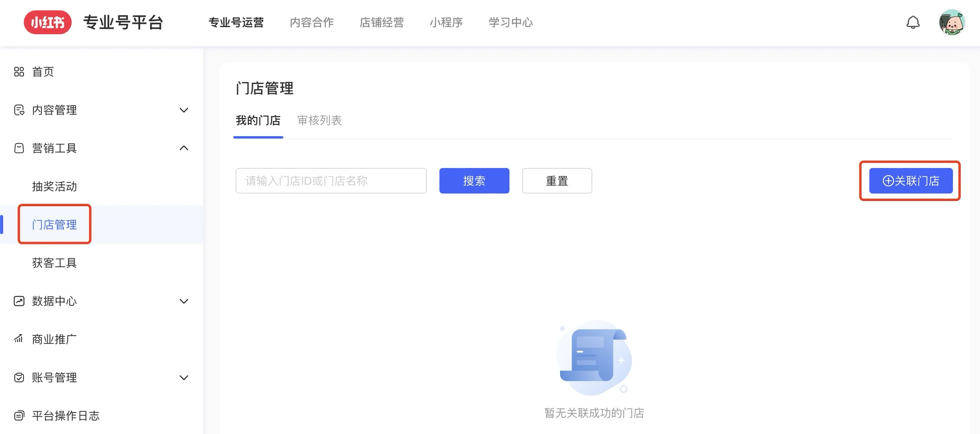This screenshot has height=434, width=980.
Task: Click the 首页 home grid icon
Action: (19, 72)
